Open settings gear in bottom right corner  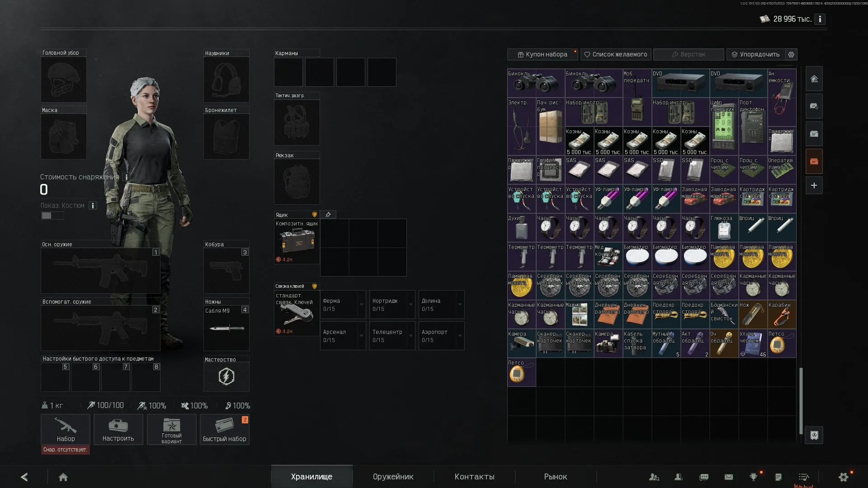coord(844,477)
